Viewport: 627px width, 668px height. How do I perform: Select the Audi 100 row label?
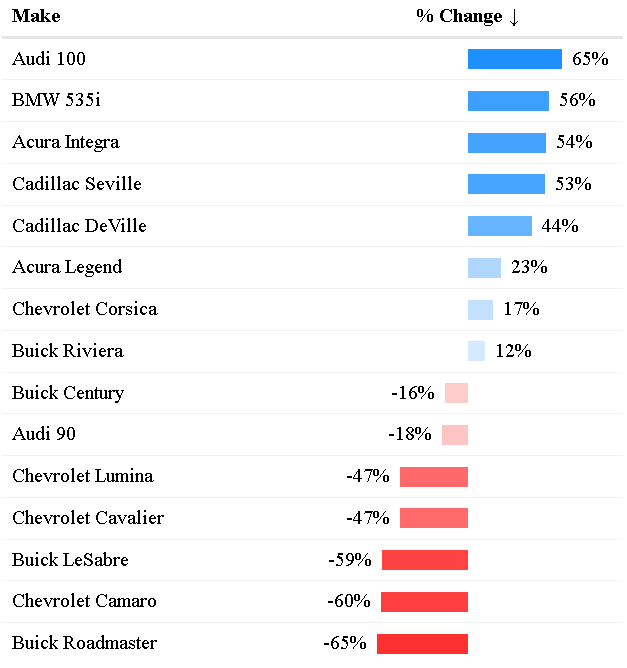(49, 59)
